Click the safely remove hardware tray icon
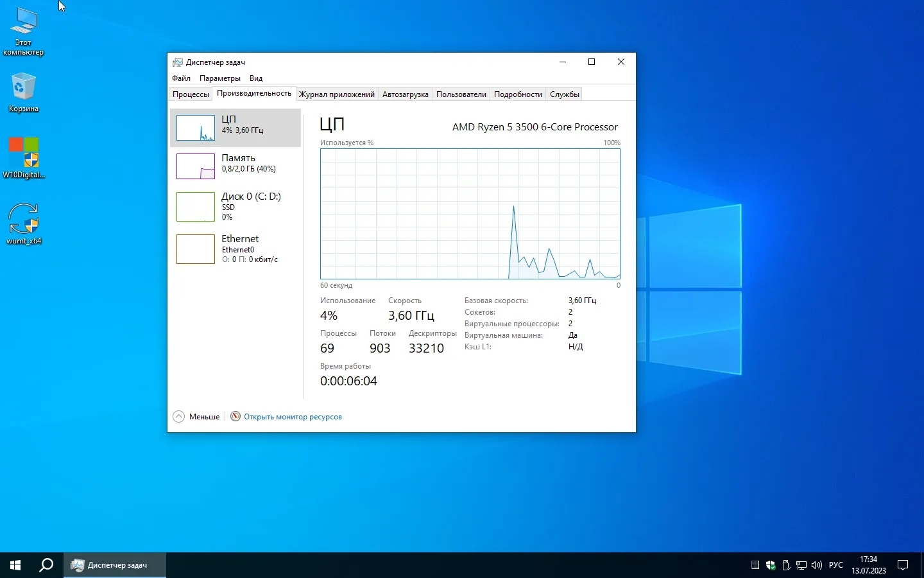Screen dimensions: 924x578 [786, 565]
